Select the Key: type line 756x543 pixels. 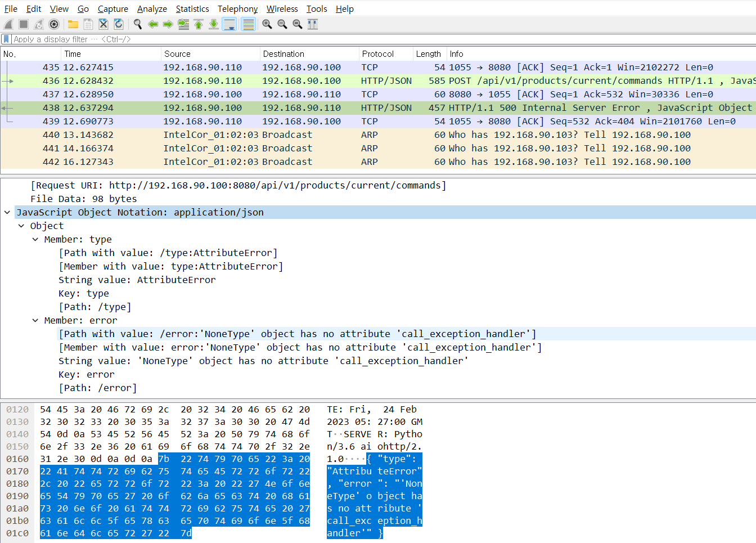(x=84, y=294)
